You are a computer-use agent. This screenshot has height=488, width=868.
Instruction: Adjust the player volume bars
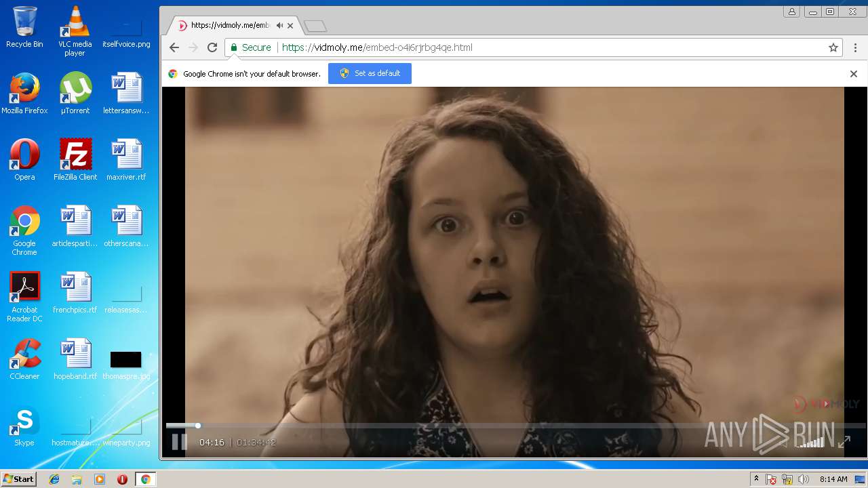click(x=810, y=442)
